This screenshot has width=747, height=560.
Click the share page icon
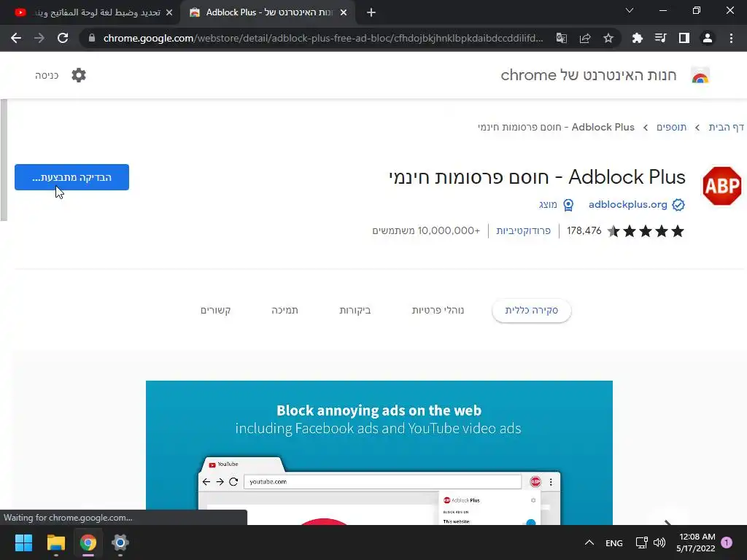(585, 38)
